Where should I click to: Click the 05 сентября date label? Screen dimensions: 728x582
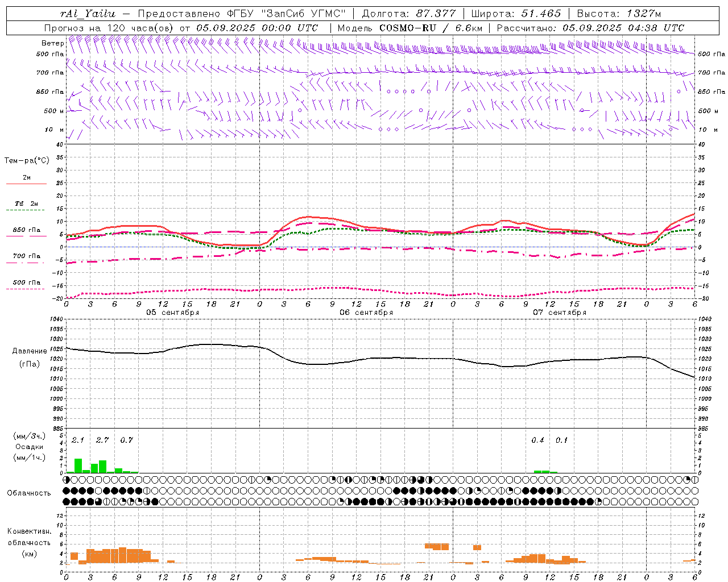172,313
